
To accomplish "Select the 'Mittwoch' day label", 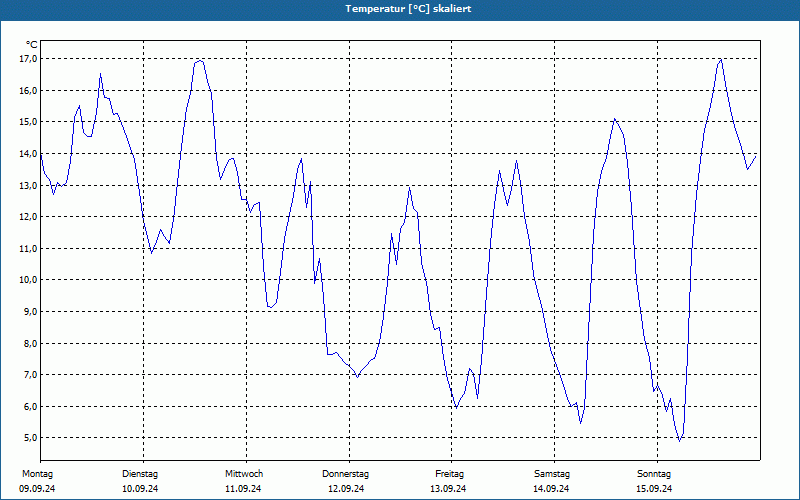I will click(x=244, y=474).
